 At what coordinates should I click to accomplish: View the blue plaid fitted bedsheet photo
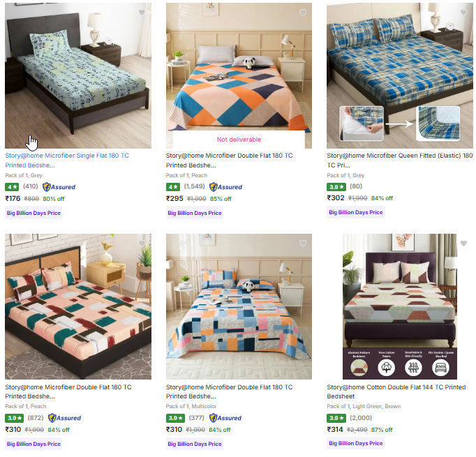click(x=400, y=75)
